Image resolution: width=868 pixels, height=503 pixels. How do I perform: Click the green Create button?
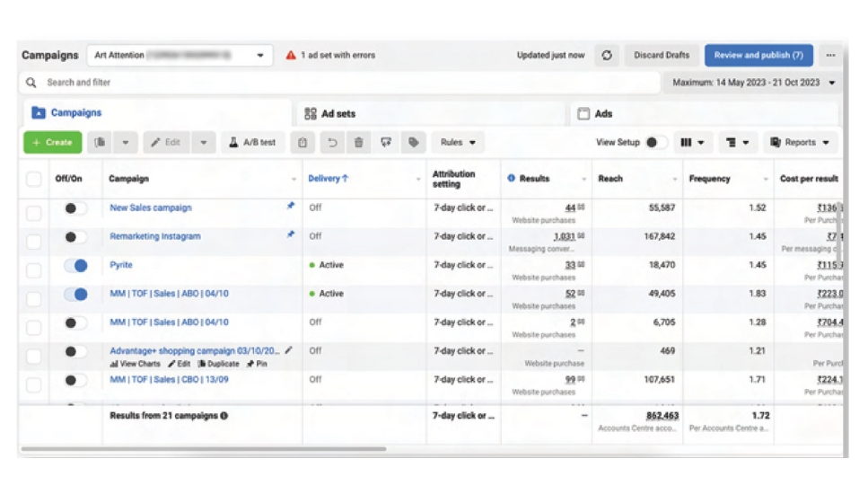tap(52, 143)
